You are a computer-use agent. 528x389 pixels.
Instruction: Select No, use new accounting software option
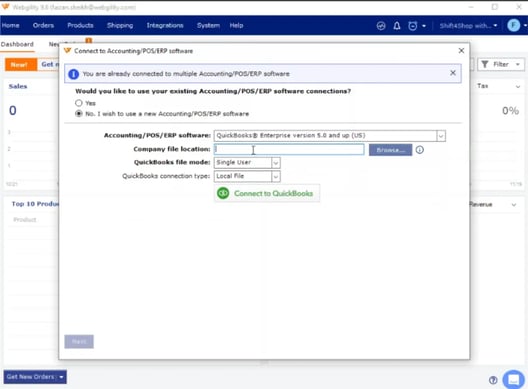[78, 114]
